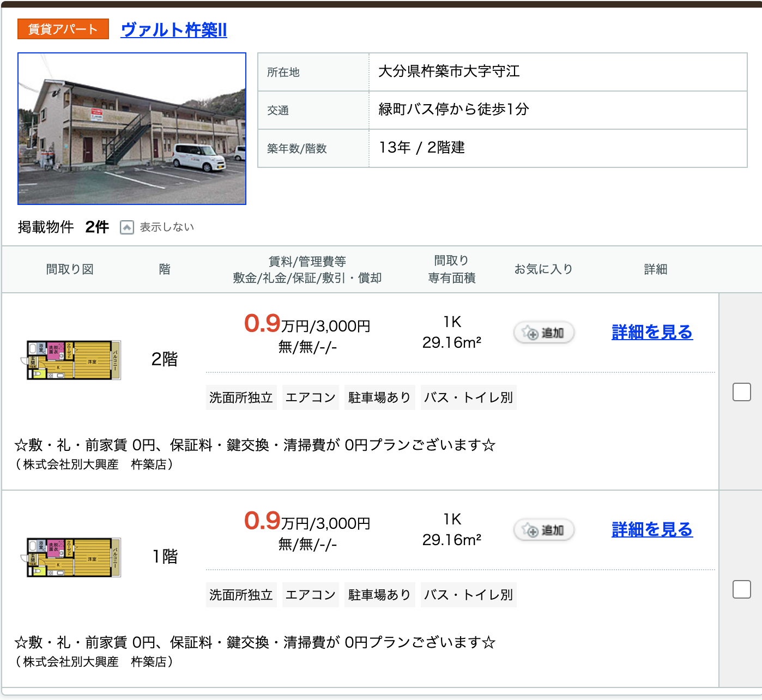Open the ヴァルト杵築II property title link
Screen dimensions: 762x700
(173, 29)
